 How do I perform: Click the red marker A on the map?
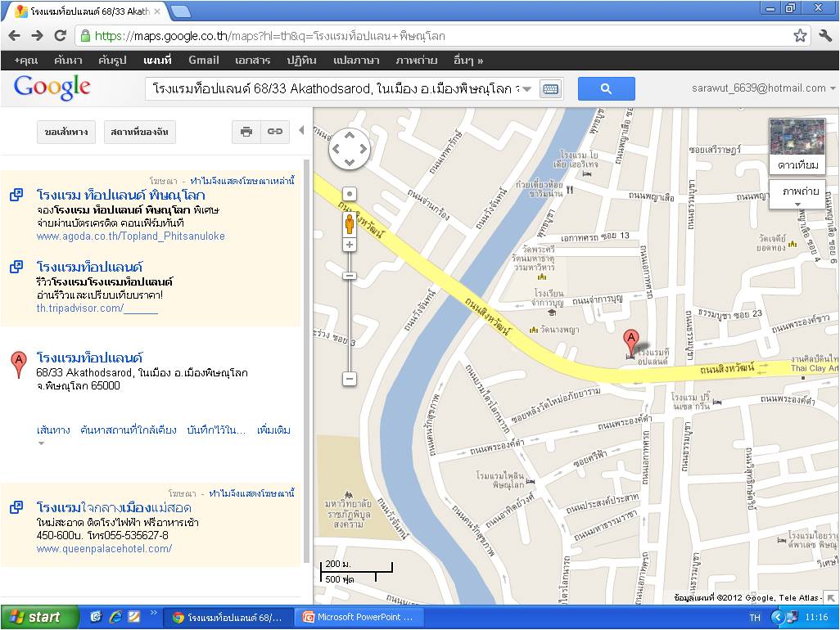tap(631, 343)
